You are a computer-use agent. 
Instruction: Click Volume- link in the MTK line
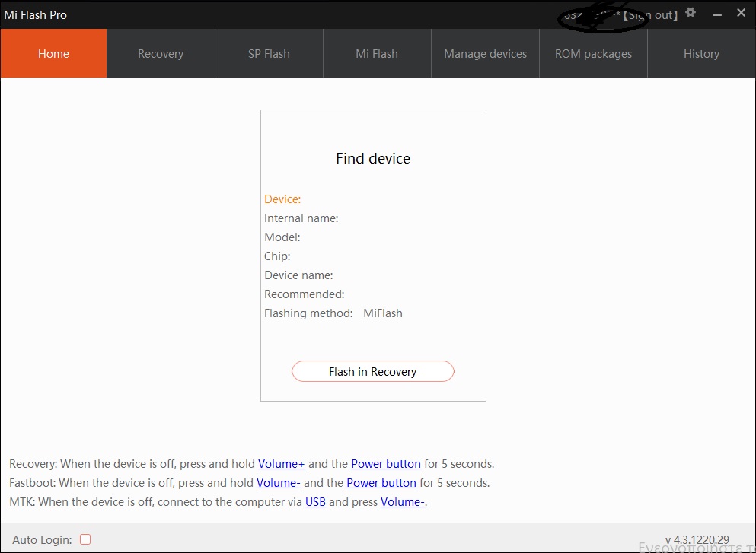point(402,502)
